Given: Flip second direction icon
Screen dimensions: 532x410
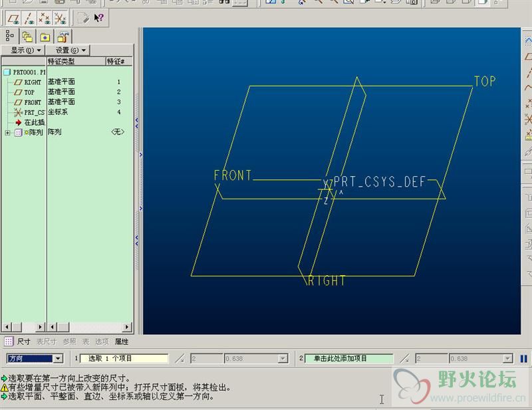Looking at the screenshot, I should (x=404, y=358).
